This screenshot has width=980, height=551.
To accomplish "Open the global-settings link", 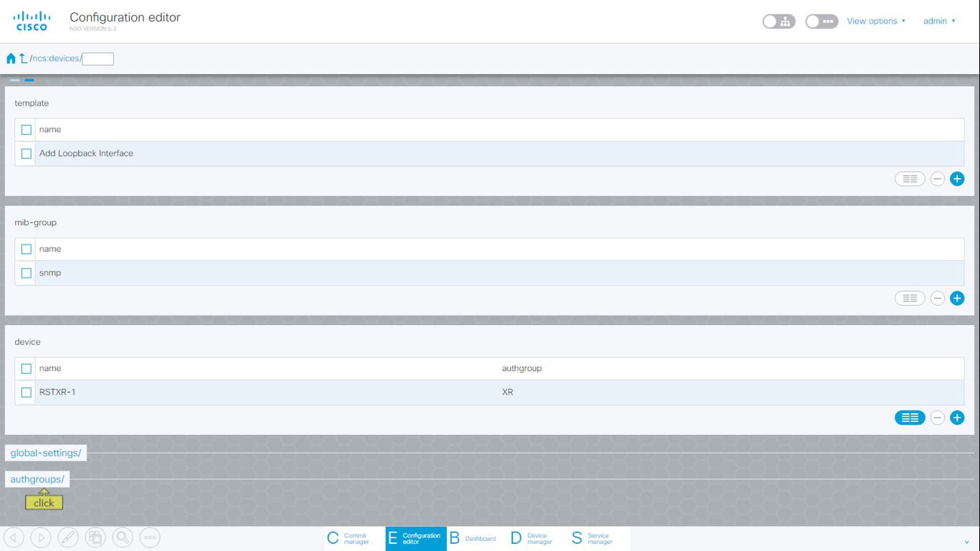I will click(44, 453).
